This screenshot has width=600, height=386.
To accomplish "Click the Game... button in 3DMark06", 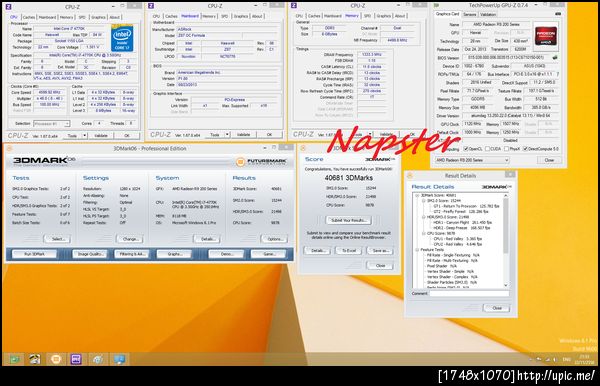I will tap(269, 254).
